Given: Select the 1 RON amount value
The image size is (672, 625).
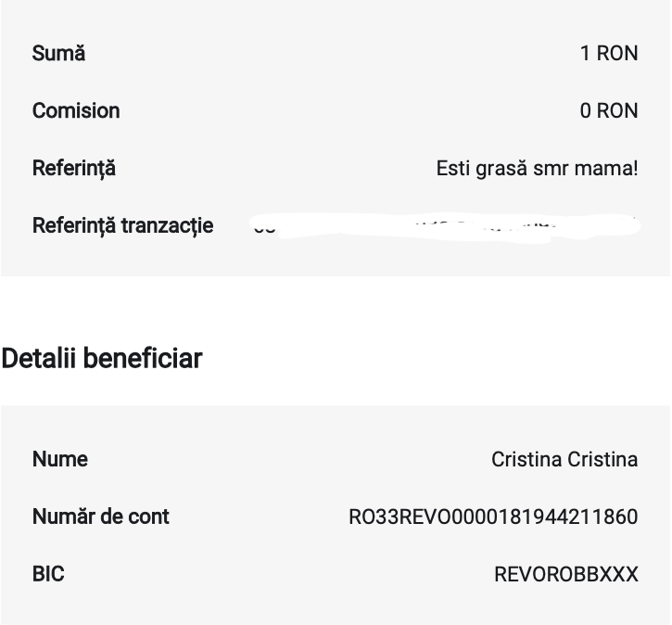Looking at the screenshot, I should tap(609, 54).
